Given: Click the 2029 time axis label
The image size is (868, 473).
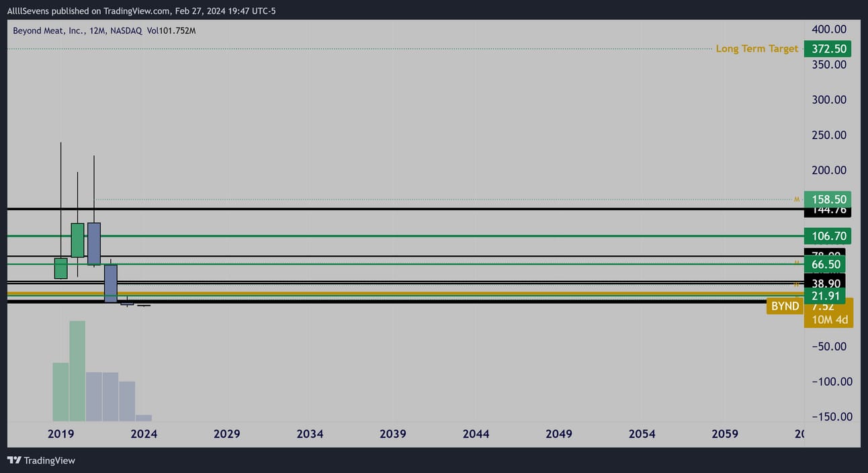Looking at the screenshot, I should [227, 434].
